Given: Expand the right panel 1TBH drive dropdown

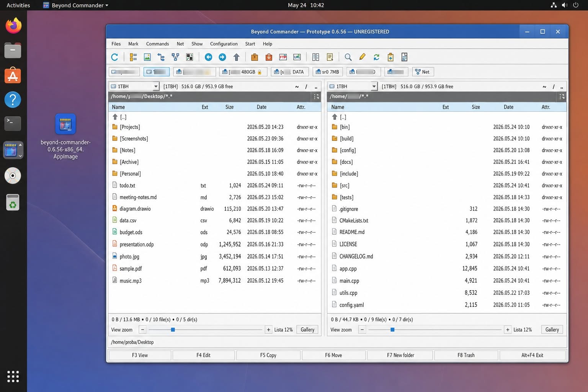Looking at the screenshot, I should (374, 87).
